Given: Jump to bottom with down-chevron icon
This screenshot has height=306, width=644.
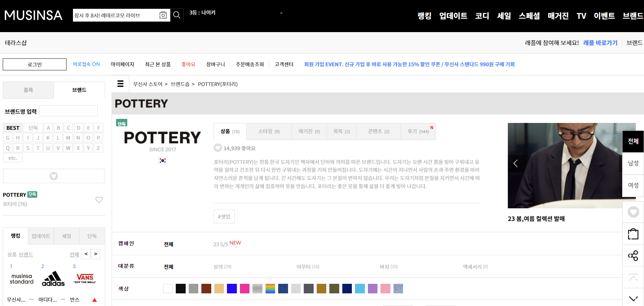Looking at the screenshot, I should pyautogui.click(x=633, y=298).
